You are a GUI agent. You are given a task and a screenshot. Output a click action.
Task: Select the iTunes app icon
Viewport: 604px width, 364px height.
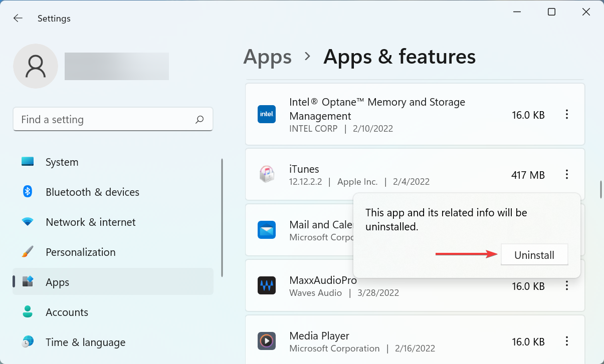click(267, 174)
